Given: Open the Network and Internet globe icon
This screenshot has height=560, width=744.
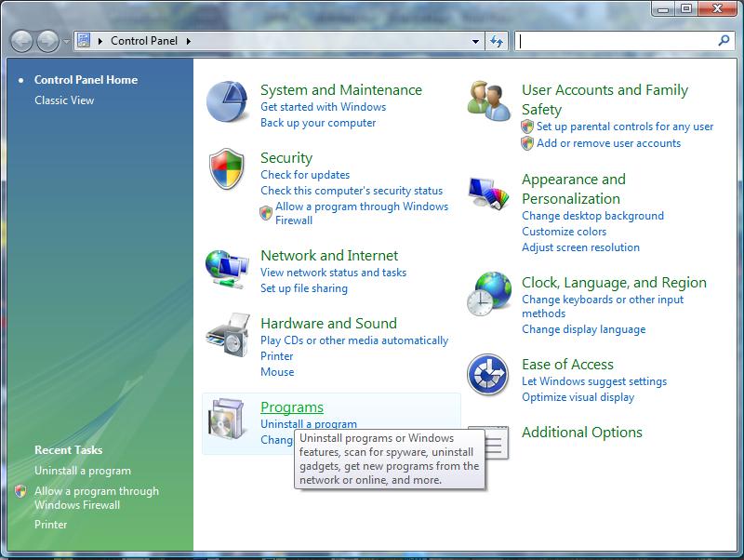Looking at the screenshot, I should coord(227,269).
